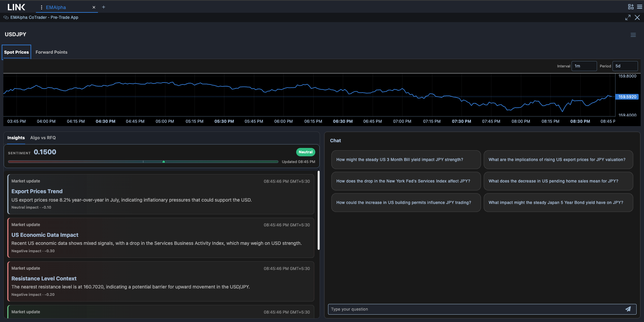Expand the app to full screen
Screen dimensions: 644x322
pos(628,17)
